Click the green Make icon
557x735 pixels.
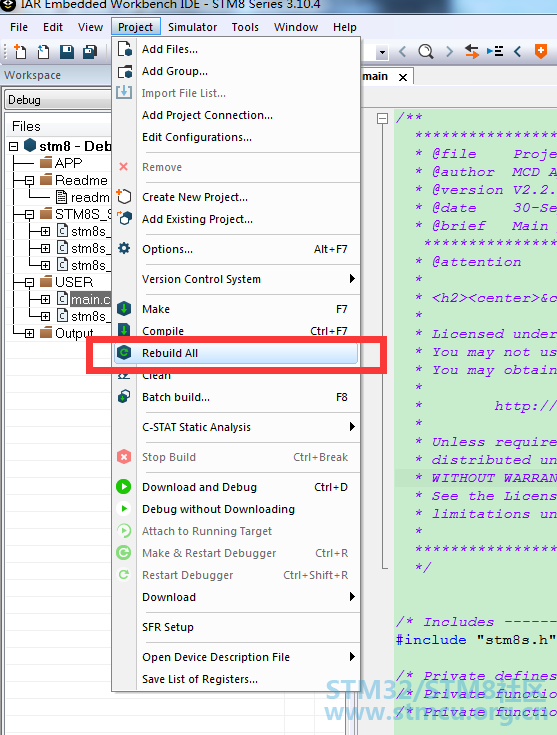click(x=124, y=308)
